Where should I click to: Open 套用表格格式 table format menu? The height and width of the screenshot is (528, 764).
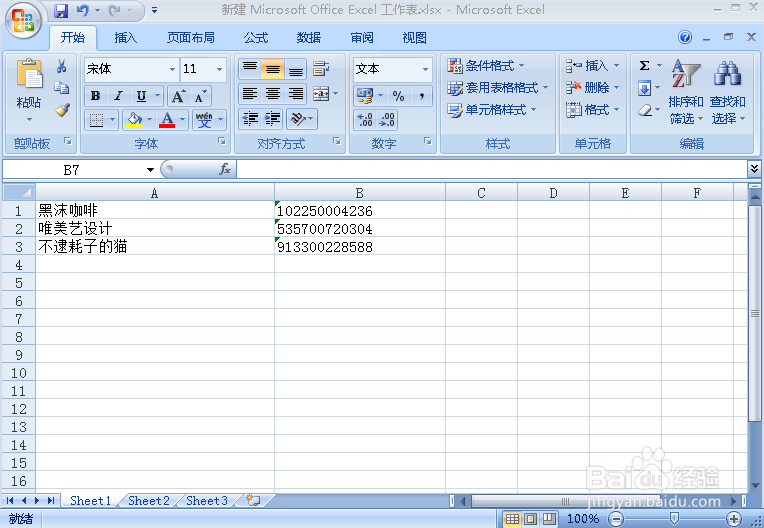[497, 88]
